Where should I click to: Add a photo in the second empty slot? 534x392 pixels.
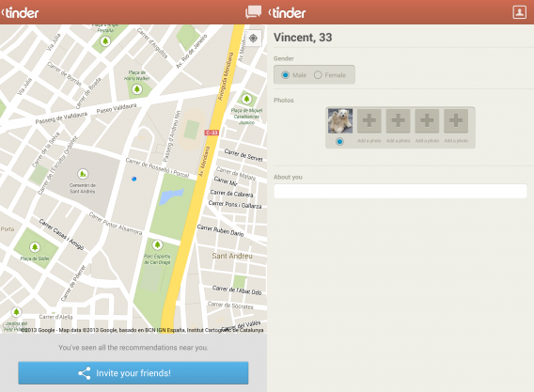click(x=398, y=120)
